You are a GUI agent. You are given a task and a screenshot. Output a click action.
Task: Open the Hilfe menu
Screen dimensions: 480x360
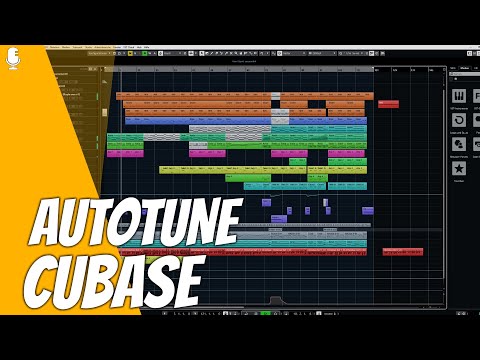[146, 47]
